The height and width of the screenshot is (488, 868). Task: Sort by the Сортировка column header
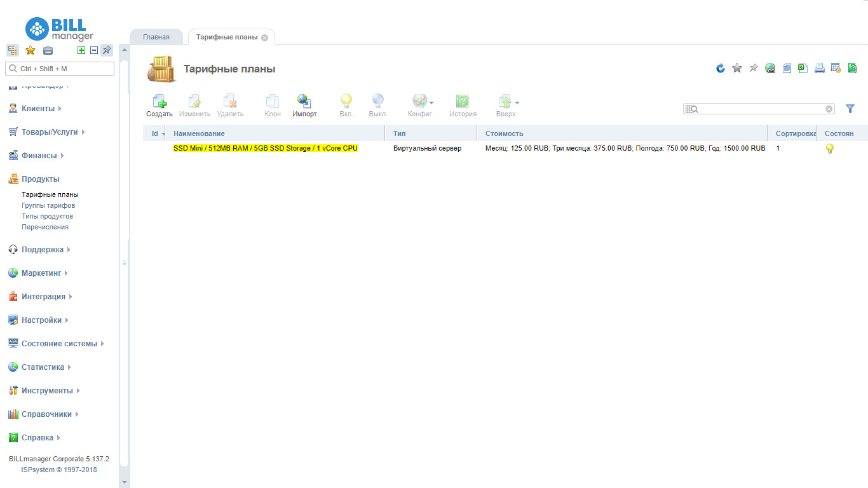792,133
